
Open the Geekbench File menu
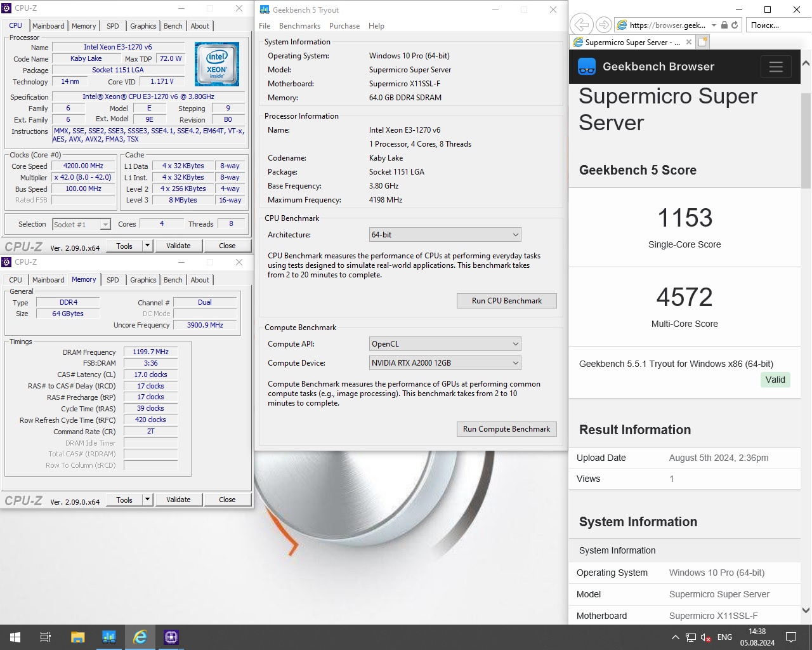click(265, 26)
